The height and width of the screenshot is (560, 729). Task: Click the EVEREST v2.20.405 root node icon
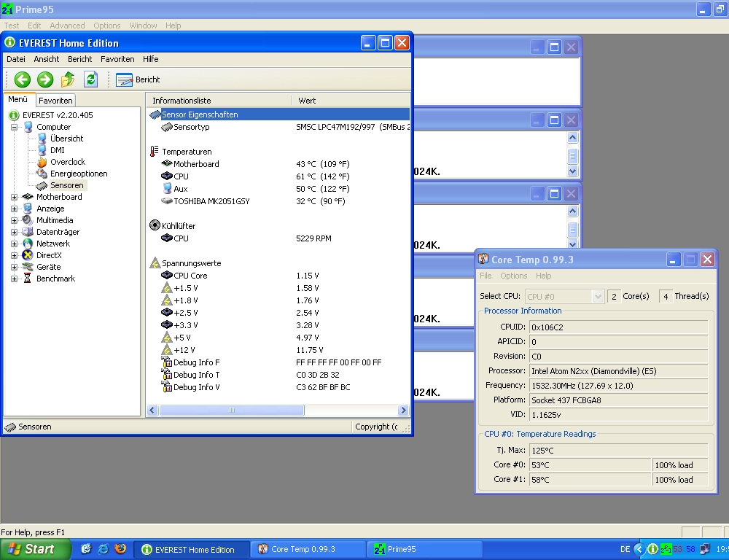pos(14,115)
